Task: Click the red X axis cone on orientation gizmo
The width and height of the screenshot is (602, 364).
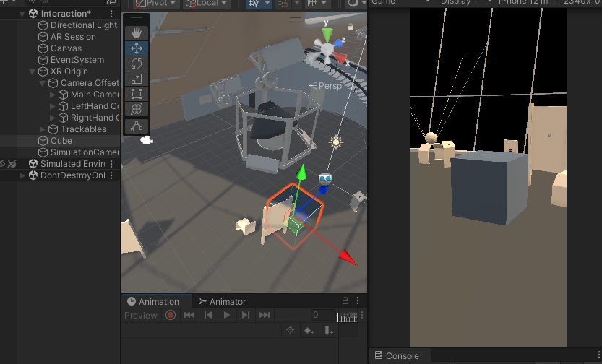Action: click(340, 58)
